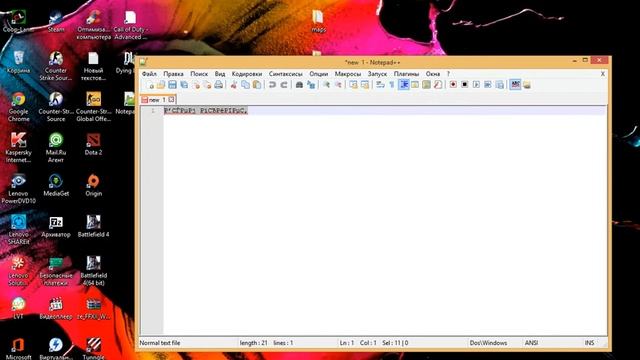Open the Правка menu
Viewport: 640px width, 360px height.
173,74
